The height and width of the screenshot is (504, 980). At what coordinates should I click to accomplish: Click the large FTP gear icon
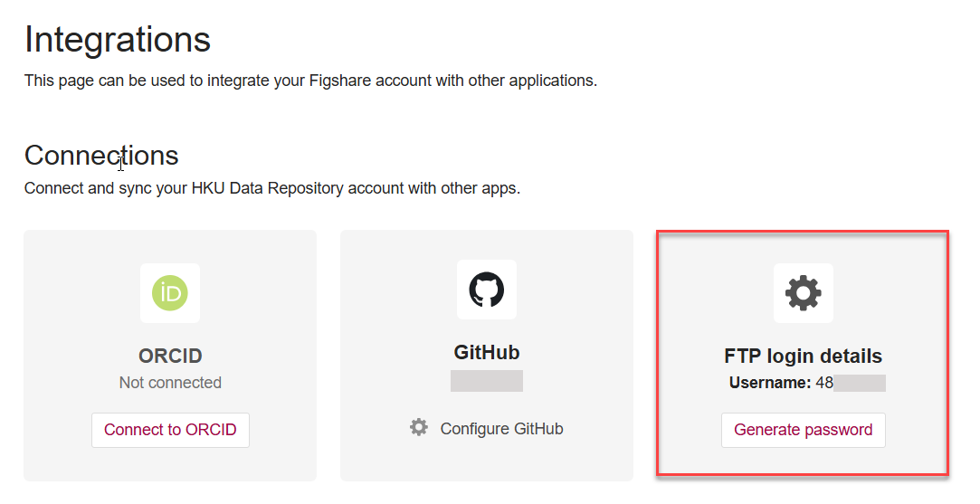803,293
